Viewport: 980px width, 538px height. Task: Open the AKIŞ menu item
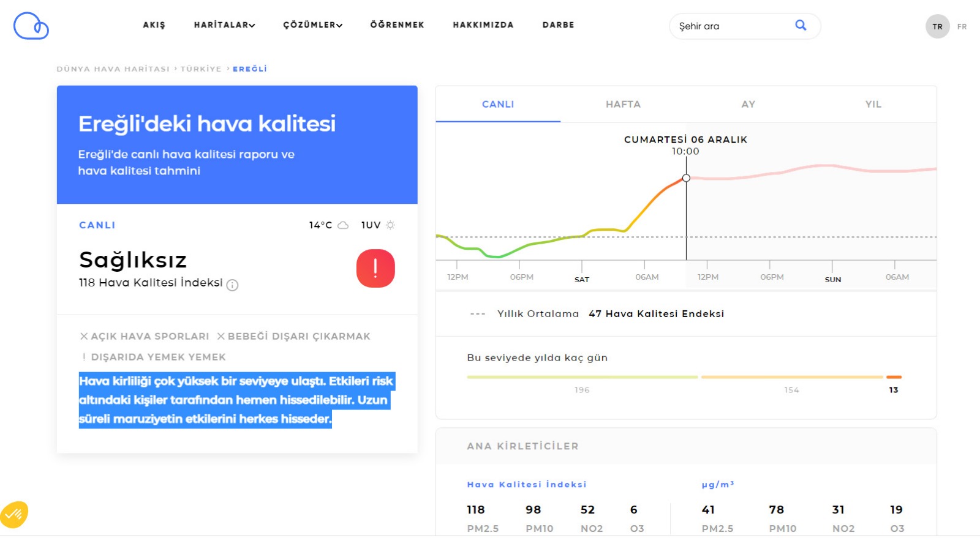154,25
